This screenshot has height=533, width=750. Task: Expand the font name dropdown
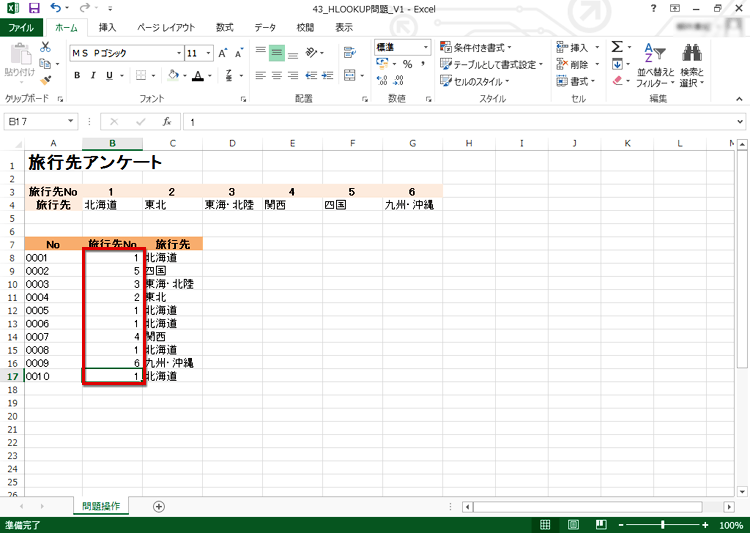coord(179,53)
